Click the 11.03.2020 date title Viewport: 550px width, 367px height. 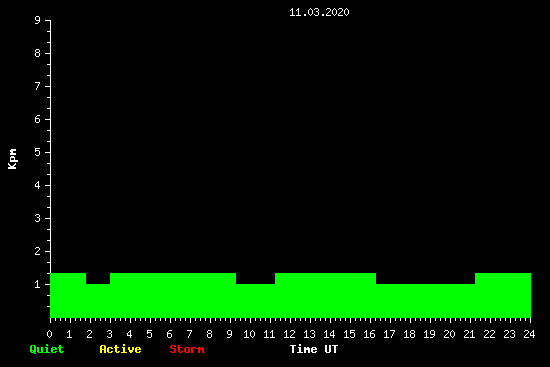(319, 12)
